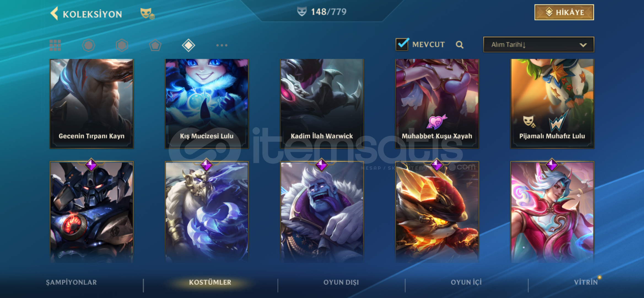Screen dimensions: 644x298
Task: Open the Vitrin tab
Action: pyautogui.click(x=586, y=282)
